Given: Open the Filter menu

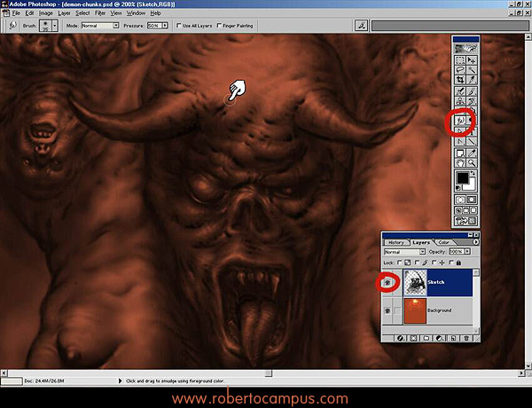Looking at the screenshot, I should coord(100,13).
